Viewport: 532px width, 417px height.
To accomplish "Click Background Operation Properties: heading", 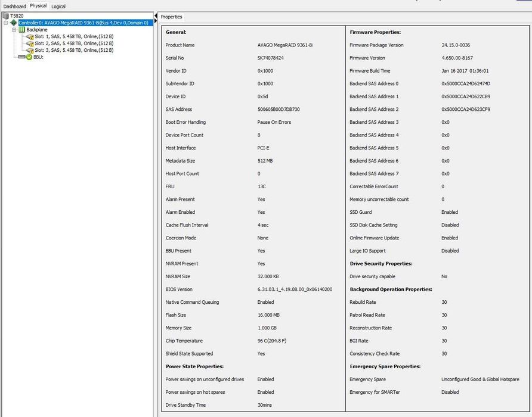I will click(x=391, y=290).
